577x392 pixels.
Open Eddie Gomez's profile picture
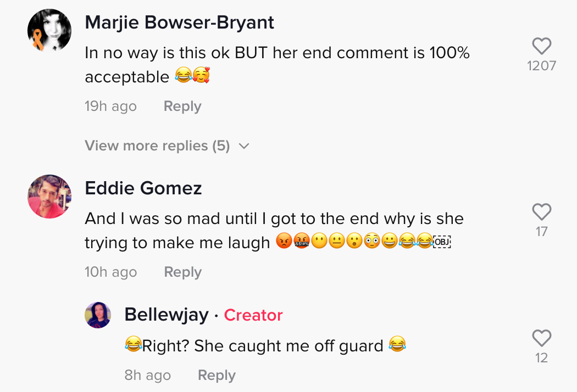49,197
